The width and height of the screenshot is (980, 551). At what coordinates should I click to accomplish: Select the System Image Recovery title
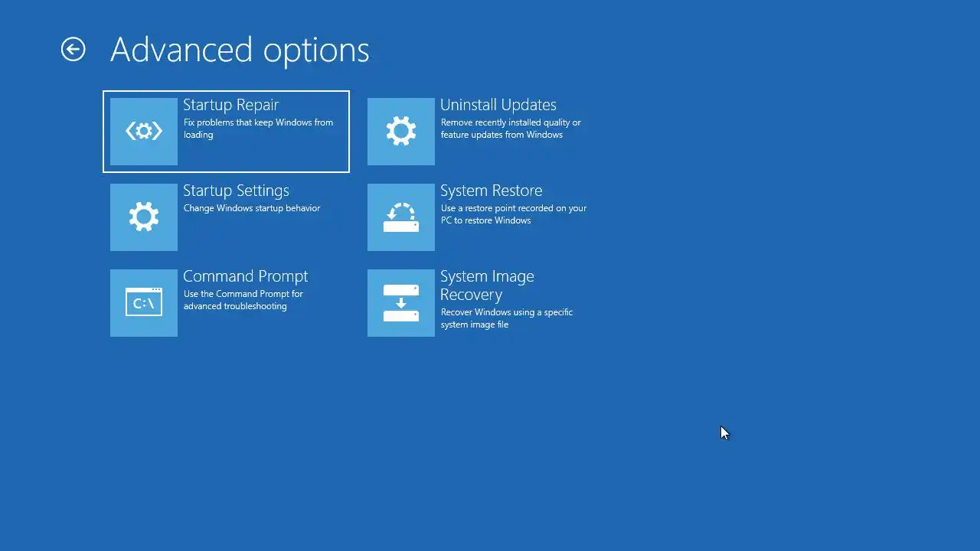click(487, 285)
